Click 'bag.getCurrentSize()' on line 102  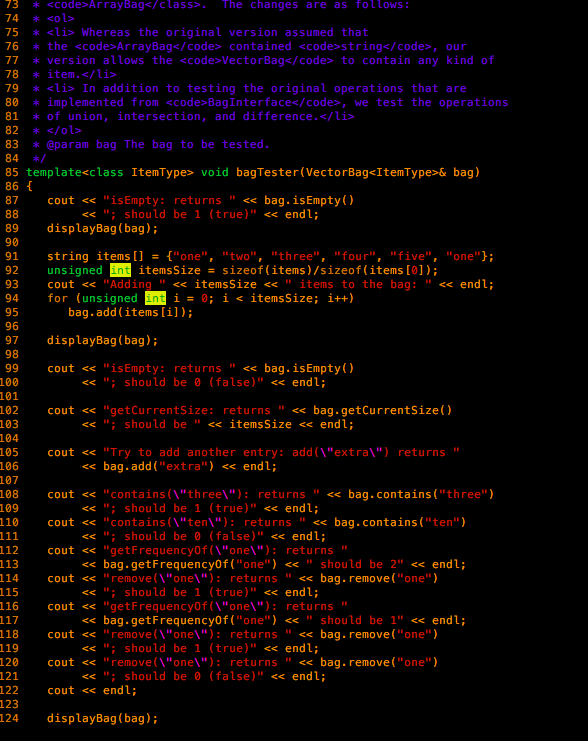point(382,410)
